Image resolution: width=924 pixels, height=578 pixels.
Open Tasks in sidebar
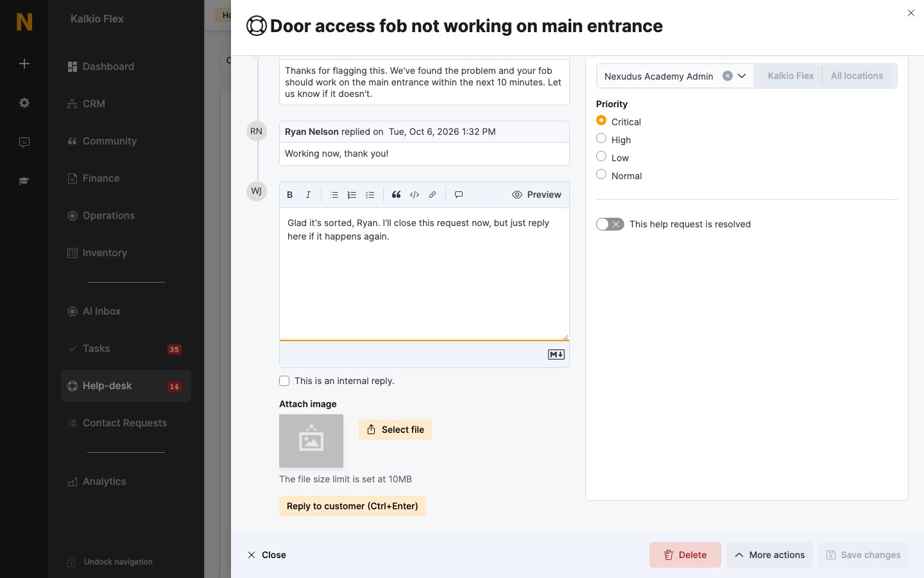[x=126, y=348]
